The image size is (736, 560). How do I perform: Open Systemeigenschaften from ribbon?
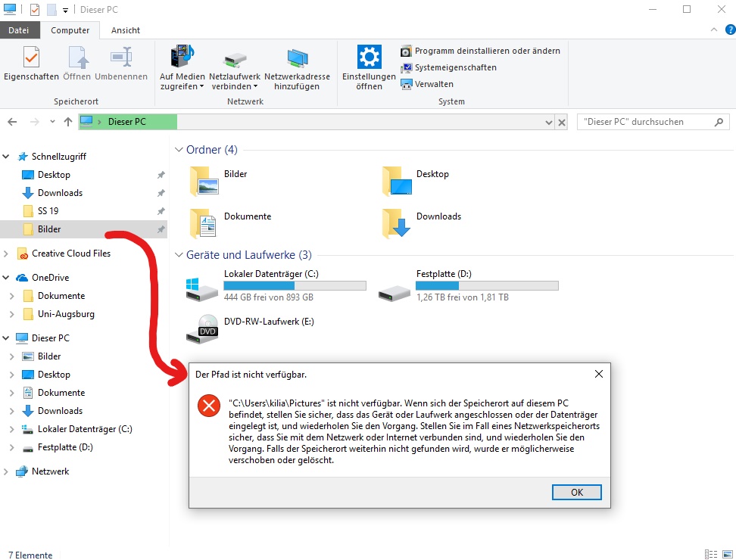448,67
